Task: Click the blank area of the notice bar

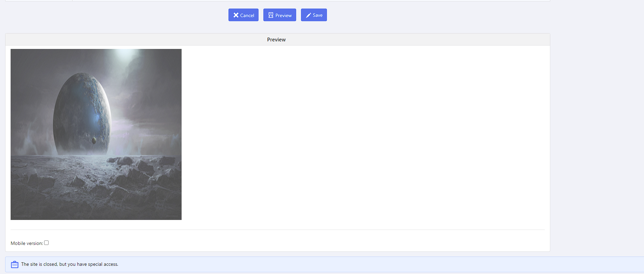Action: pos(376,264)
